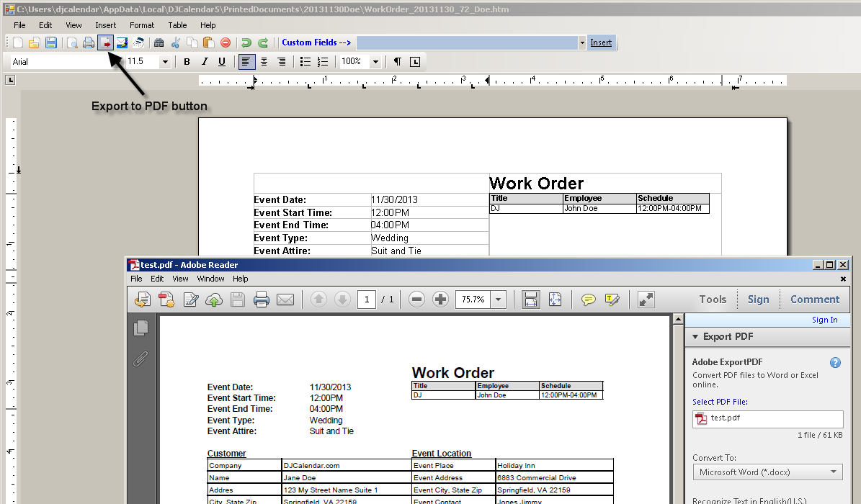Screen dimensions: 861x504
Task: Zoom in with the plus button in Reader
Action: (440, 300)
